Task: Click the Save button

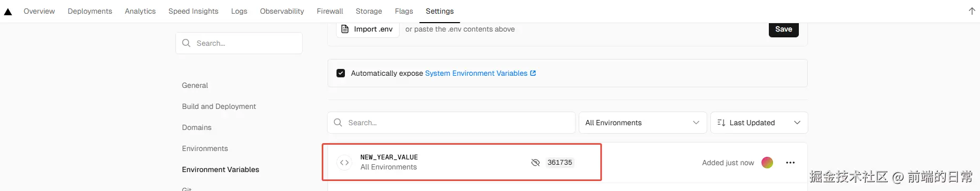Action: pyautogui.click(x=784, y=29)
